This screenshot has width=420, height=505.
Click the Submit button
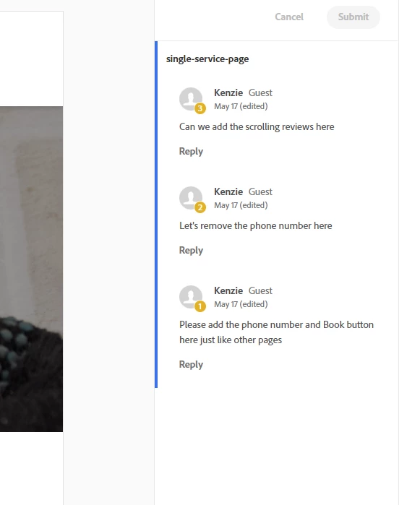[x=353, y=17]
